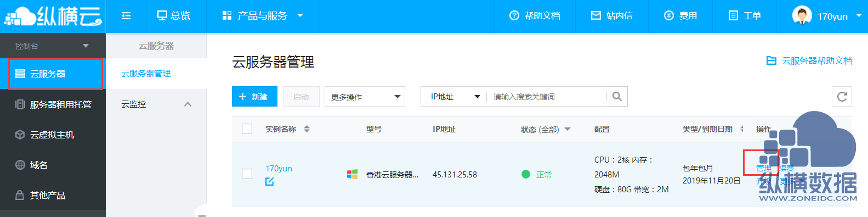Click the edit name icon under 170yun
The width and height of the screenshot is (868, 217).
270,181
